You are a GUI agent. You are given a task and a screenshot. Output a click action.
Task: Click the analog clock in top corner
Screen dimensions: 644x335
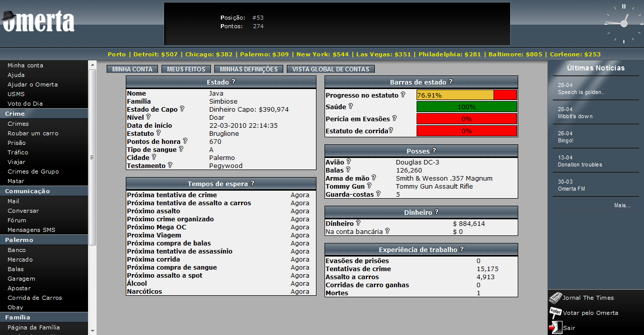pyautogui.click(x=623, y=23)
